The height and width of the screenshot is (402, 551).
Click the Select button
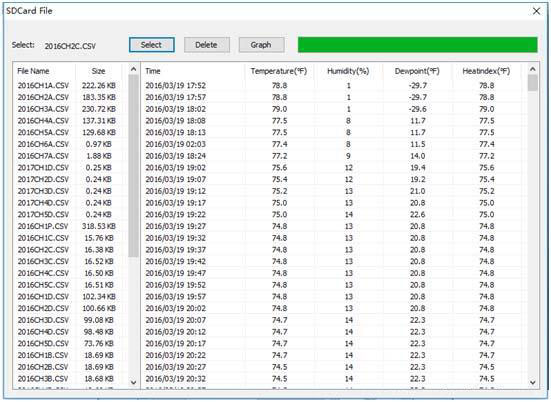151,45
